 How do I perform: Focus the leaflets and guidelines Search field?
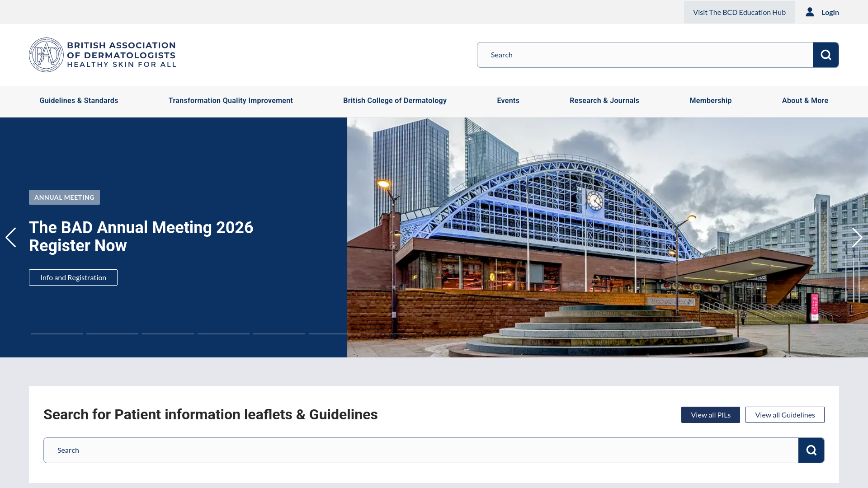click(421, 450)
